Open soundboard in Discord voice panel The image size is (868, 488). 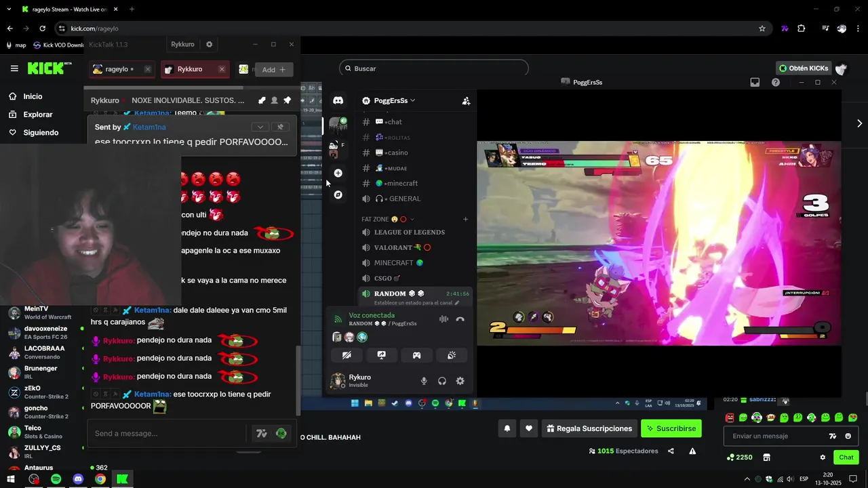(452, 355)
